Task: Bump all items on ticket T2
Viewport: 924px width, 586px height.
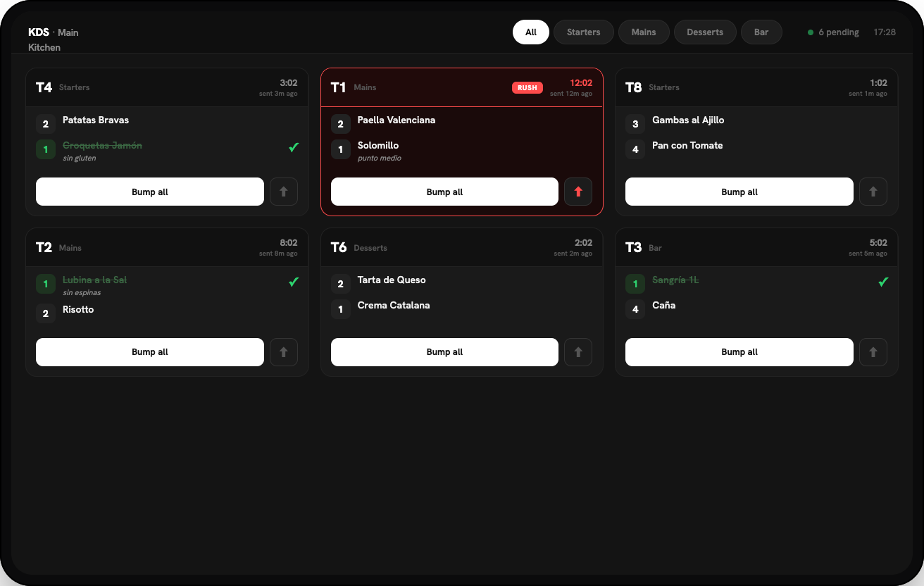Action: click(x=150, y=352)
